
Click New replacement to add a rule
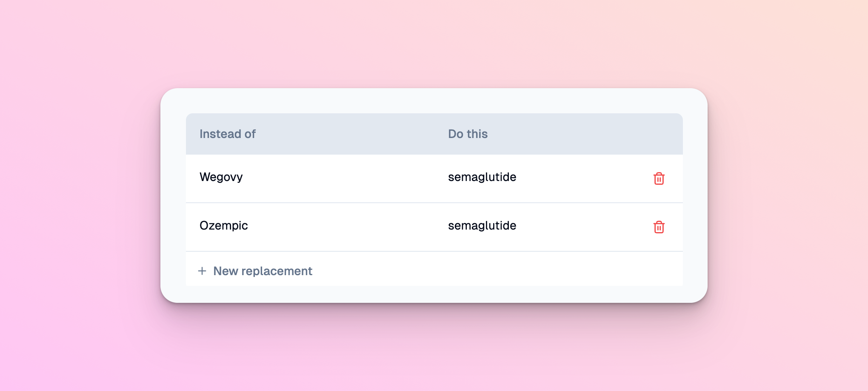click(x=262, y=271)
